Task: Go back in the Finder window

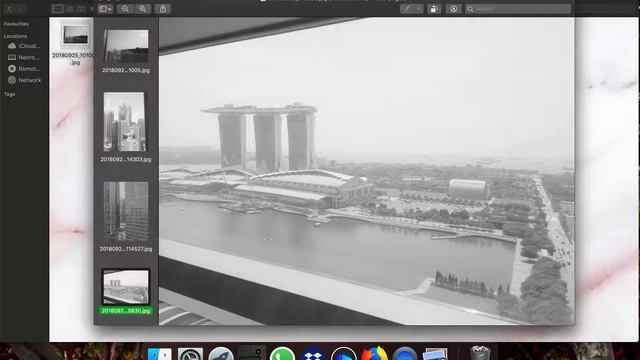Action: point(9,9)
